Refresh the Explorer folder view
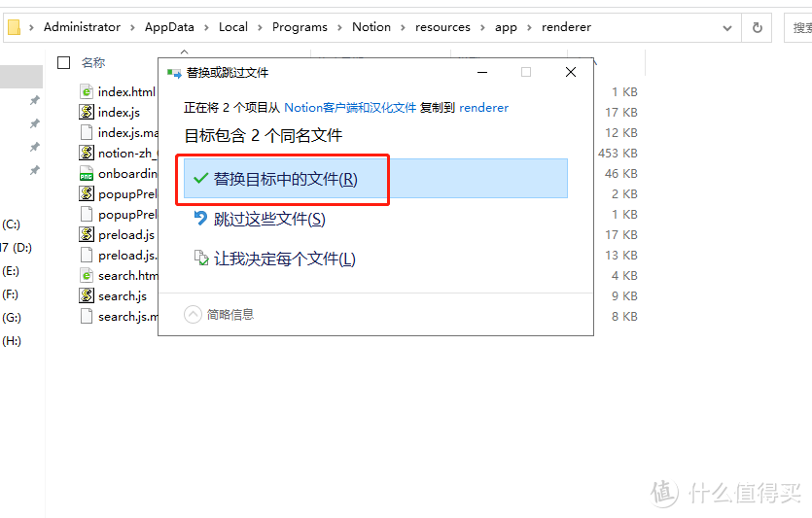Viewport: 812px width, 518px height. 758,27
